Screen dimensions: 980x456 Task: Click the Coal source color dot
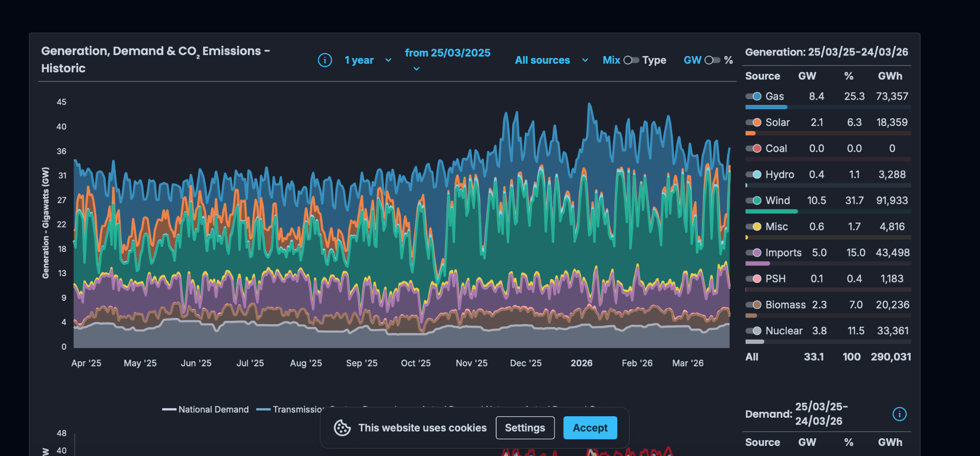[x=757, y=148]
